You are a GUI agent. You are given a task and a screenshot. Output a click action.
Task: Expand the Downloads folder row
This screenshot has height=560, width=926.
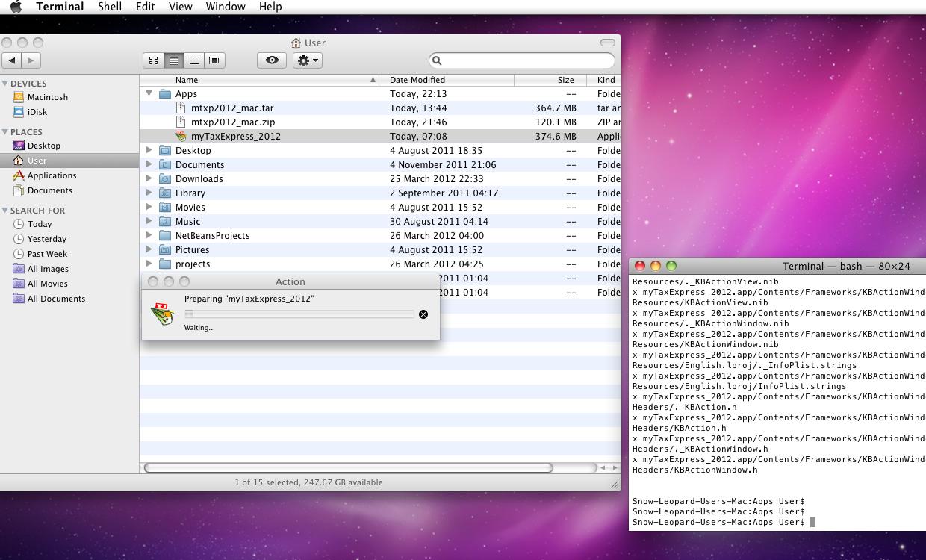point(149,178)
